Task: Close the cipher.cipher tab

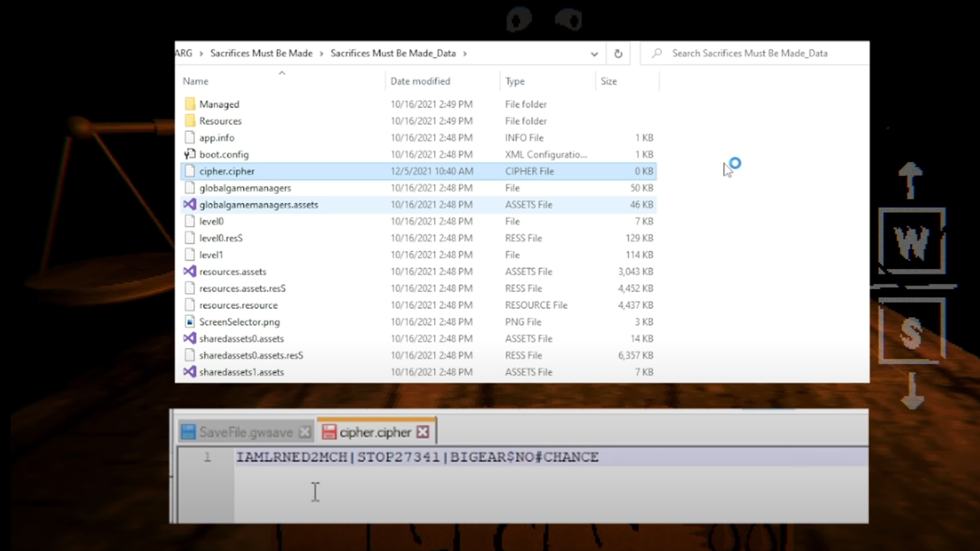Action: point(423,432)
